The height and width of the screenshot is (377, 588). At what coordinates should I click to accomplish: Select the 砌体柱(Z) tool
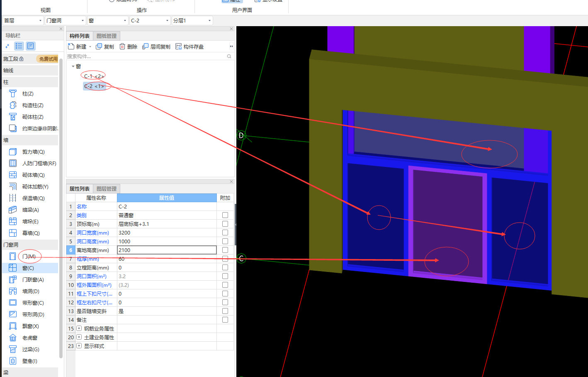tap(33, 117)
